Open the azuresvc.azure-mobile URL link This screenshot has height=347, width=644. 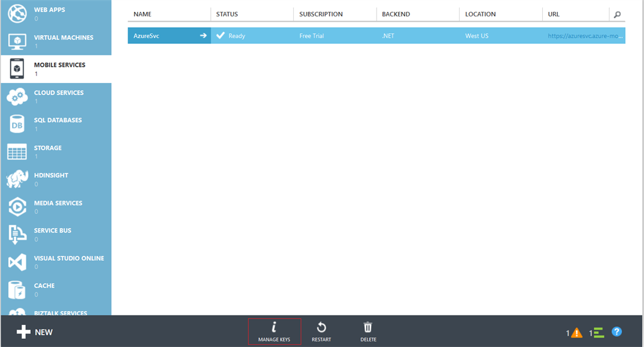pos(585,36)
